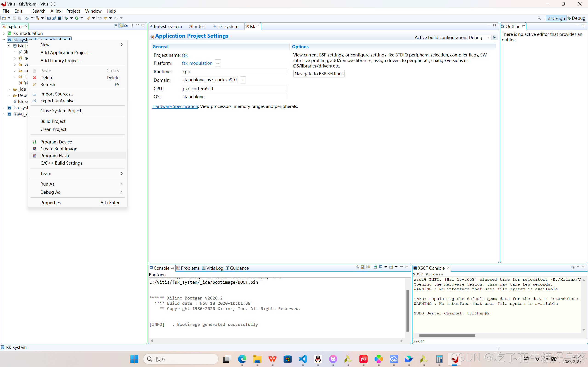Click the Platform browse ellipsis button
Screen dimensions: 588x367
[218, 63]
